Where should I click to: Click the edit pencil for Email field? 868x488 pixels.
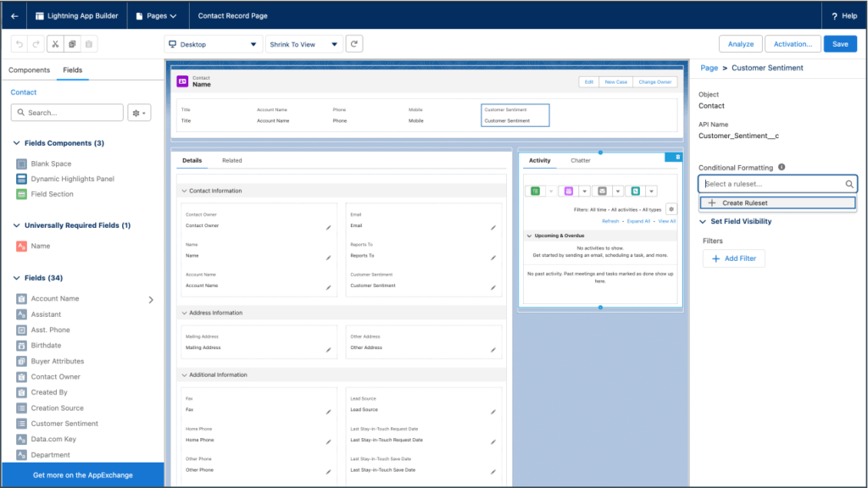pyautogui.click(x=493, y=228)
